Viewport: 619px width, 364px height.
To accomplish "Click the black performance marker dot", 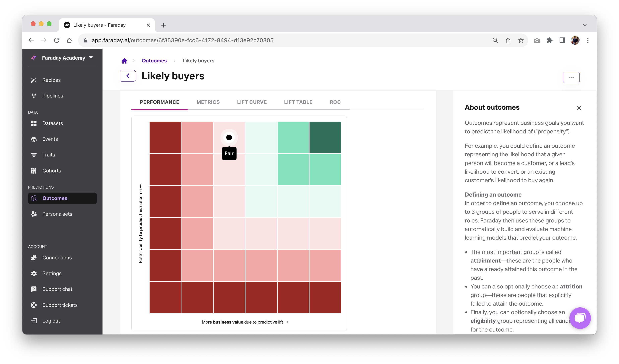I will (229, 137).
